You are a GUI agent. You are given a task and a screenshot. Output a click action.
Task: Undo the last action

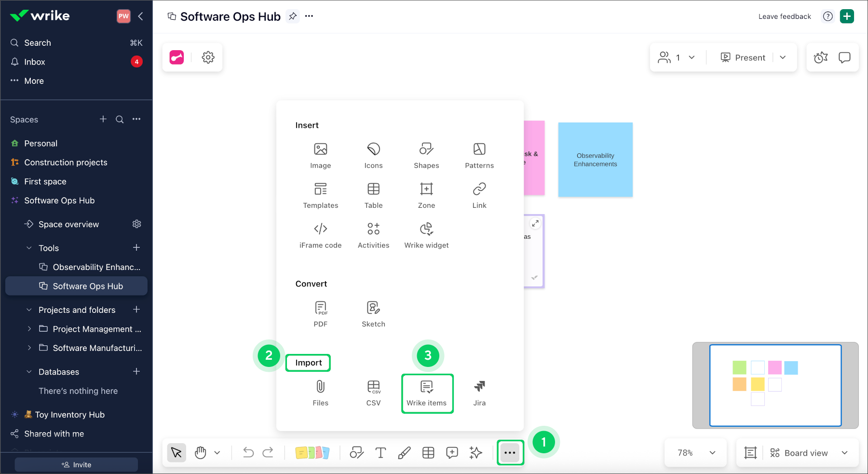point(248,452)
